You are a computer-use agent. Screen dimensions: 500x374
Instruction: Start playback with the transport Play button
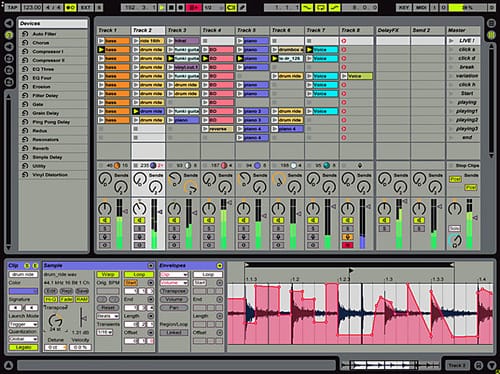[x=162, y=7]
